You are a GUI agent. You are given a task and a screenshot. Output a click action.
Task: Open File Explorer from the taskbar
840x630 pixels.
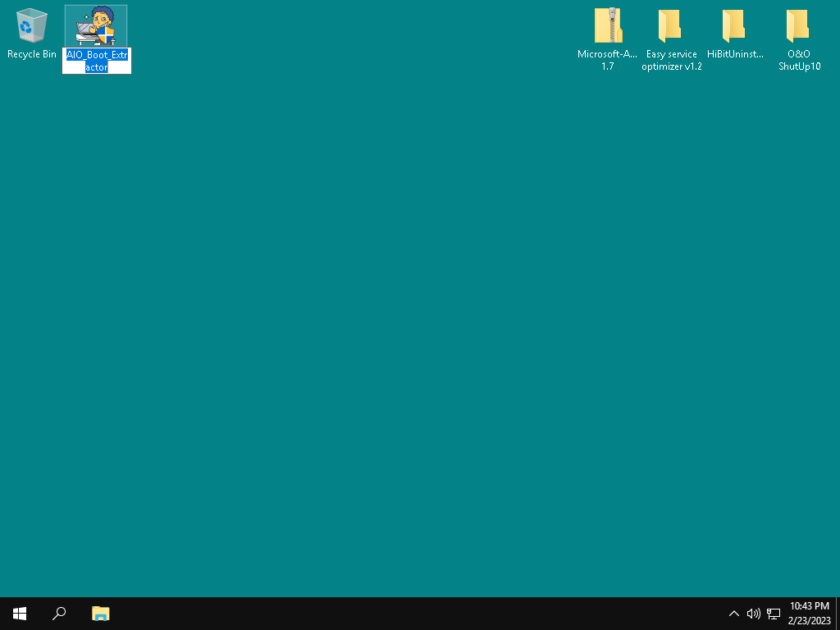click(100, 614)
